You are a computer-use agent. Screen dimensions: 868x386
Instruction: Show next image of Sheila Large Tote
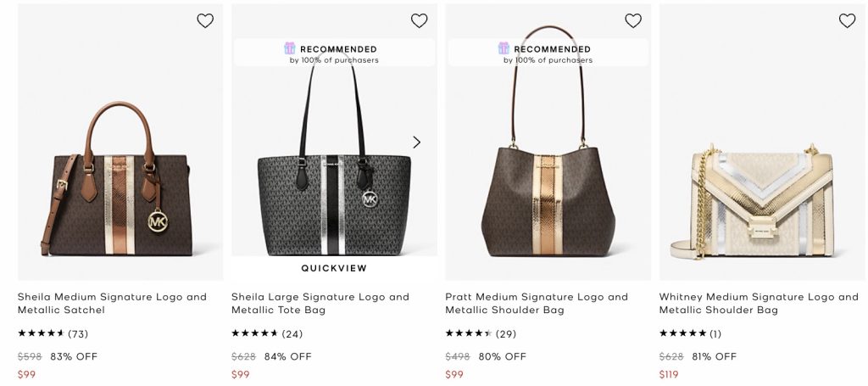[x=416, y=142]
